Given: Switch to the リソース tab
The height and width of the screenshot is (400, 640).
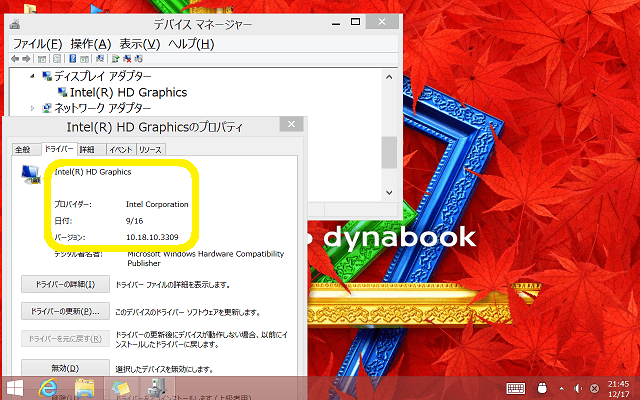Looking at the screenshot, I should click(x=151, y=149).
